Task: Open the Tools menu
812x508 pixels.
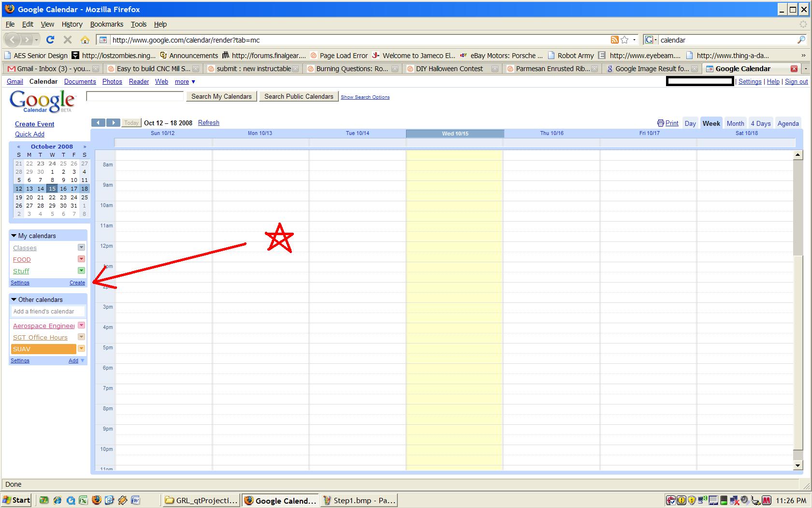Action: point(138,24)
